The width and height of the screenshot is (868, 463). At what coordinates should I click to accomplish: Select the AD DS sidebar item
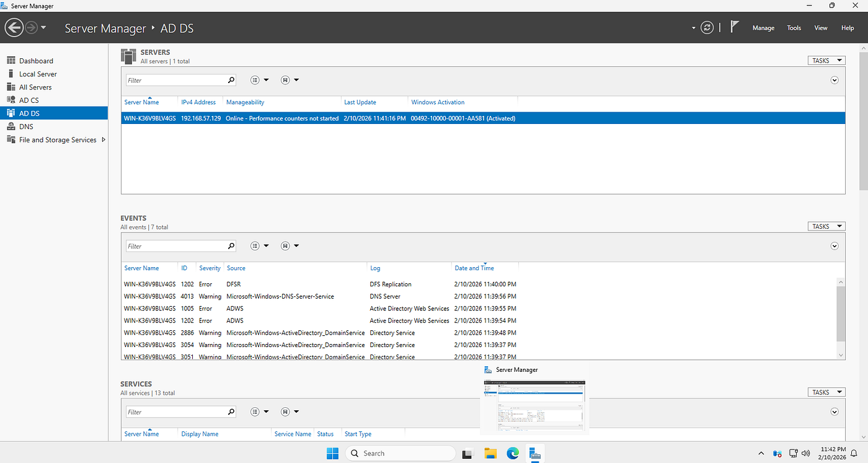tap(54, 113)
